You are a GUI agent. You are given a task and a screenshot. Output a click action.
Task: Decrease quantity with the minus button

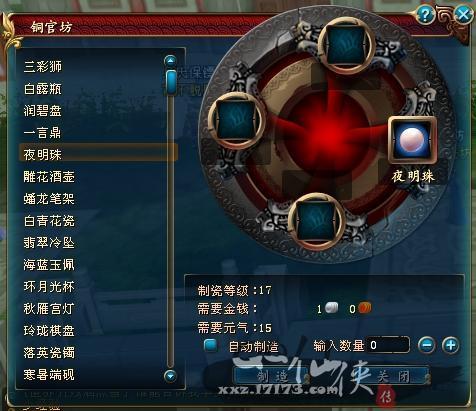pyautogui.click(x=426, y=345)
